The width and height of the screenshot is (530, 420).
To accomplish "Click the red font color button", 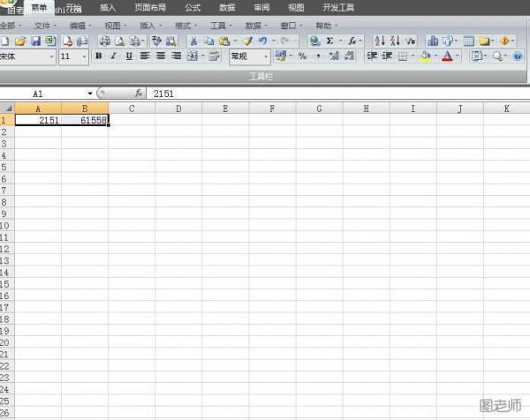I will tap(447, 56).
